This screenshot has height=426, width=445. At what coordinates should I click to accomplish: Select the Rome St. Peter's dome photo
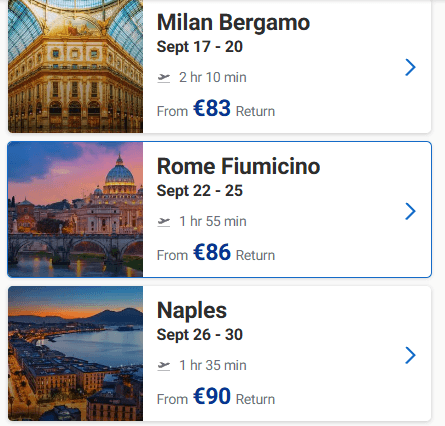75,210
